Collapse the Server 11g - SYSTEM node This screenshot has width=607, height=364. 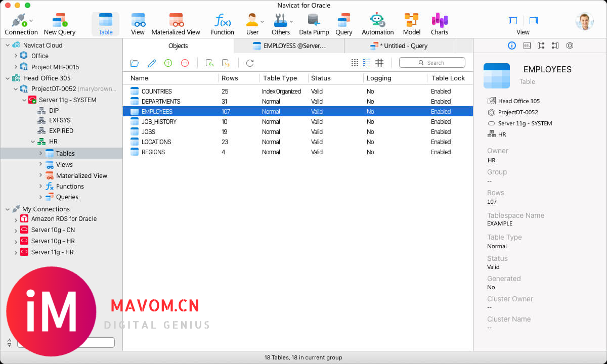tap(24, 100)
